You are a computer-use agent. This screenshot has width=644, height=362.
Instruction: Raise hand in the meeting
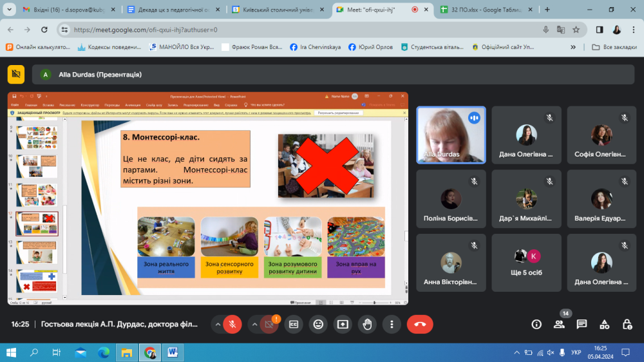pos(367,324)
